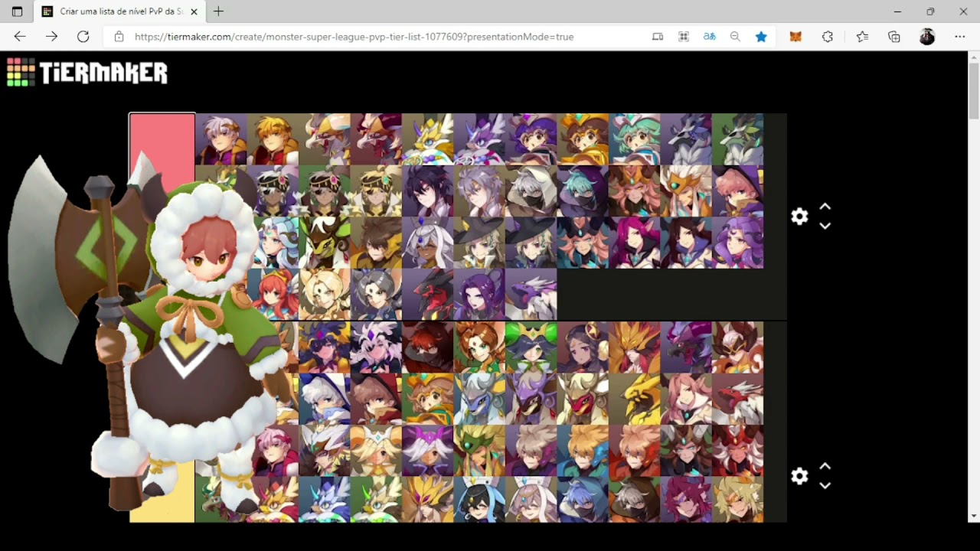Open the app available icon in address bar
The image size is (980, 551).
[x=658, y=36]
